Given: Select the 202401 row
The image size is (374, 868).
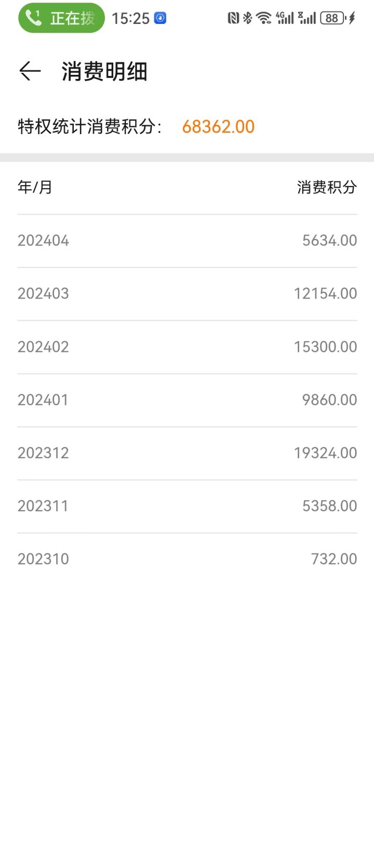Looking at the screenshot, I should pos(187,400).
